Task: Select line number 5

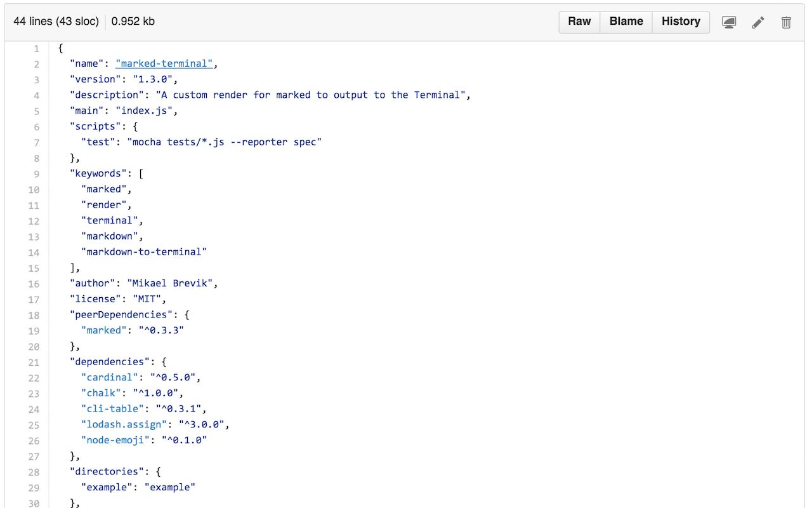Action: coord(36,111)
